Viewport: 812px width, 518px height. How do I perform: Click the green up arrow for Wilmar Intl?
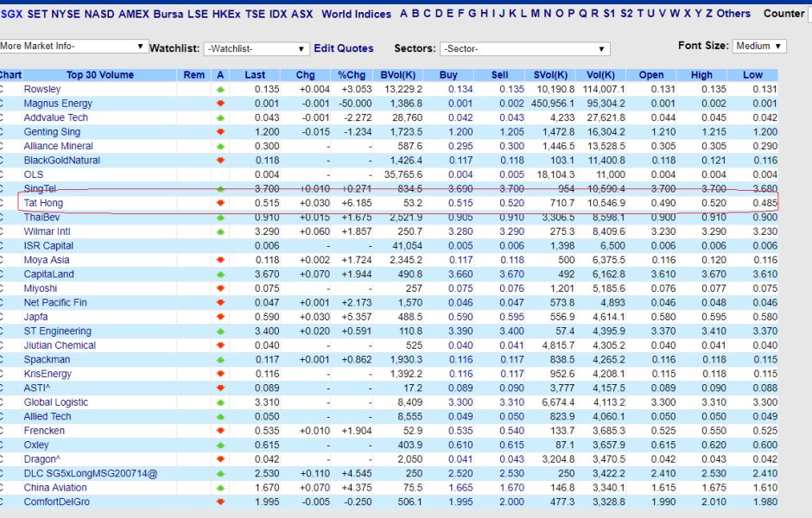[x=220, y=231]
